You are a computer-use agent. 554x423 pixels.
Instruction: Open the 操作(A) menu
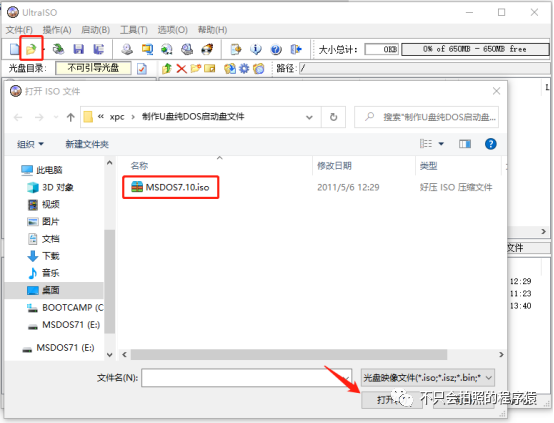click(x=57, y=30)
